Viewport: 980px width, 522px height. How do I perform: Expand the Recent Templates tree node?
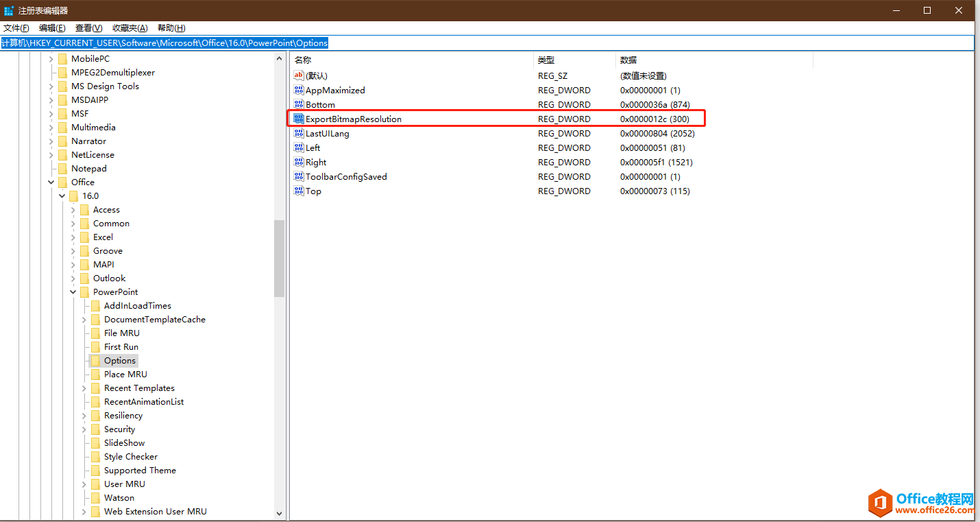click(x=84, y=388)
